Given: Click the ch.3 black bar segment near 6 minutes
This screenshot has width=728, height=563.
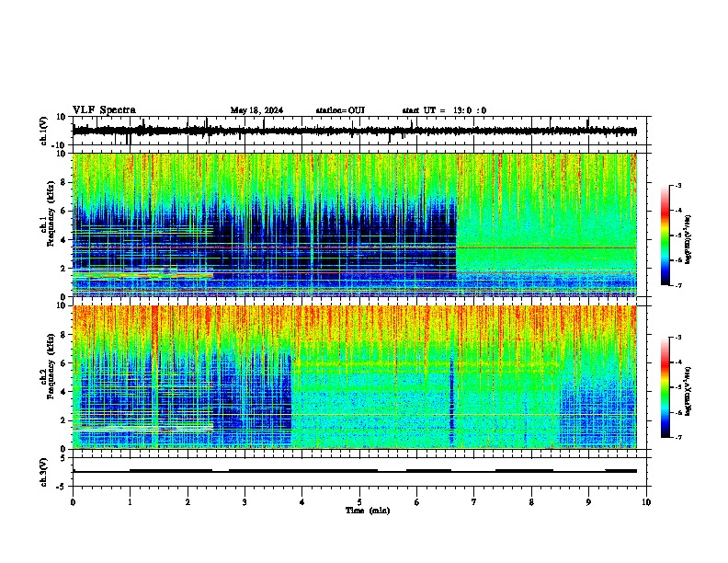Looking at the screenshot, I should click(428, 471).
